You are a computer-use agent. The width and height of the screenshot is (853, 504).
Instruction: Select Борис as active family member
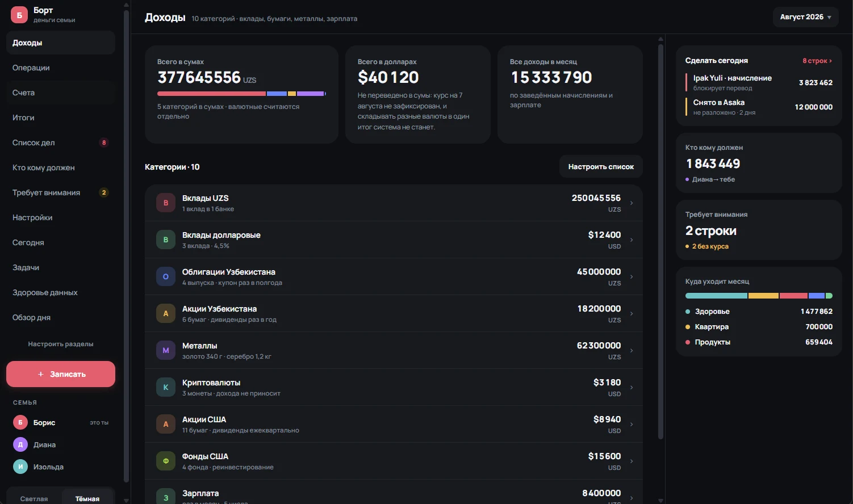pos(61,422)
